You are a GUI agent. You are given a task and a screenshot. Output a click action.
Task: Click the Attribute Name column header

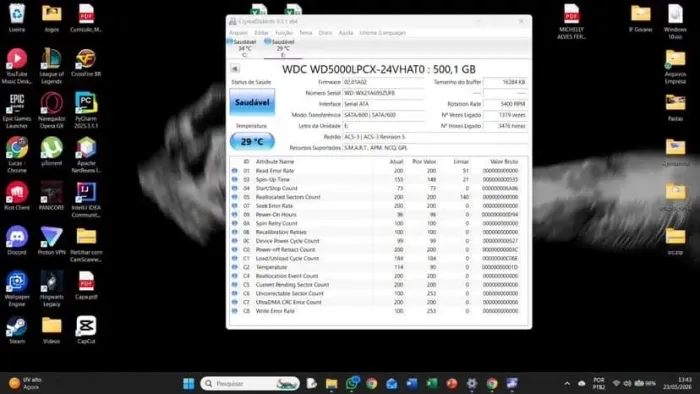tap(275, 162)
